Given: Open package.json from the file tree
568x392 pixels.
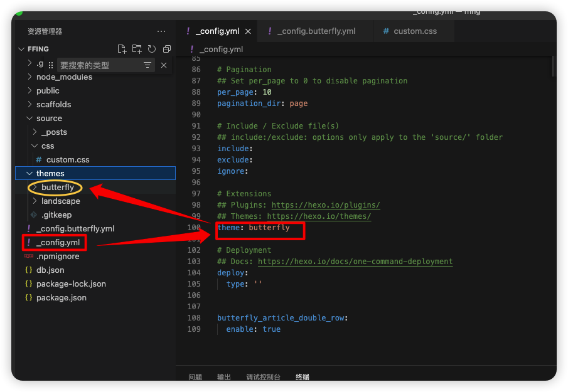Looking at the screenshot, I should pos(61,298).
